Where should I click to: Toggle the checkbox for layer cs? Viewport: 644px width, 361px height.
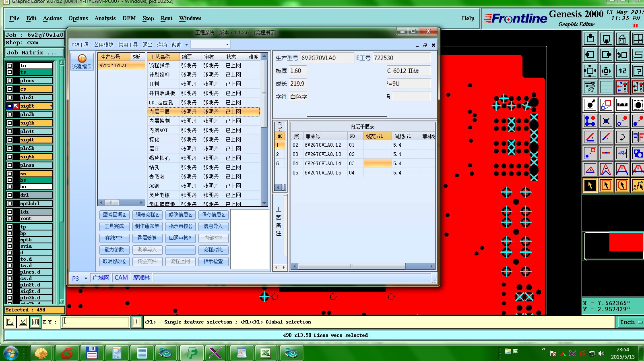[x=10, y=89]
